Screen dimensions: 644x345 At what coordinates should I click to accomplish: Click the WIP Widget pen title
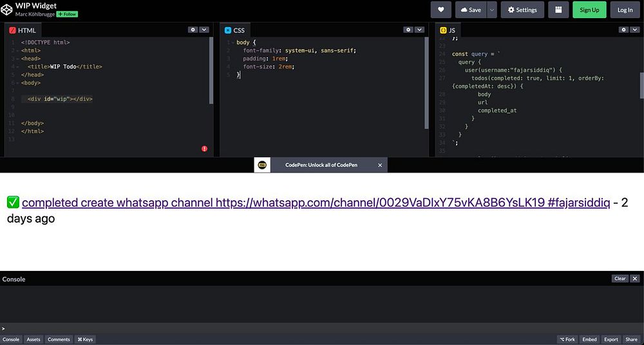tap(36, 6)
